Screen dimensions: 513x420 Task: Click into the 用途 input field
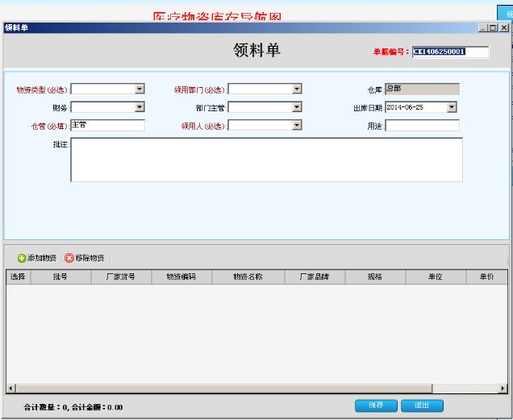(x=422, y=125)
